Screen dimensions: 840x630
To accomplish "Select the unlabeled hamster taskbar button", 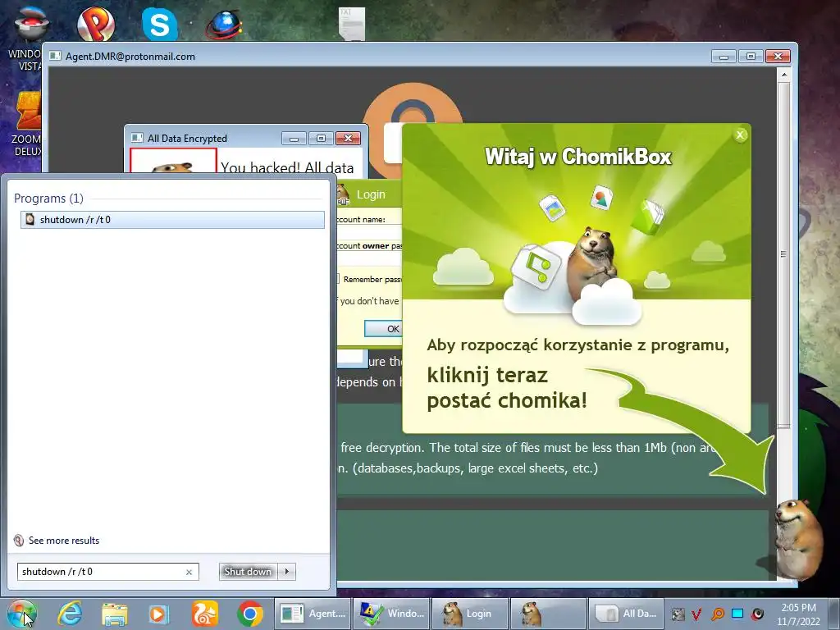I will (548, 614).
